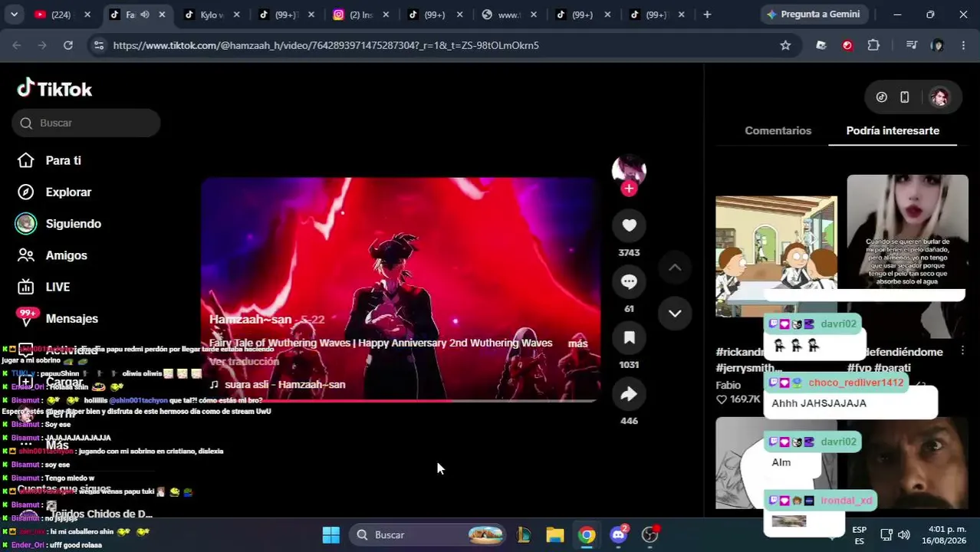
Task: Open the profile avatar in the top right
Action: pyautogui.click(x=939, y=97)
